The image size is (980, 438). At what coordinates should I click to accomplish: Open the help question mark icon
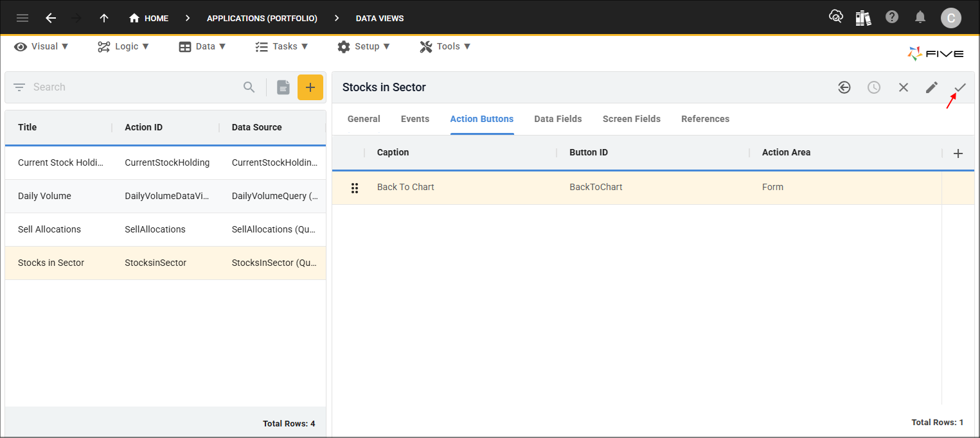[892, 17]
